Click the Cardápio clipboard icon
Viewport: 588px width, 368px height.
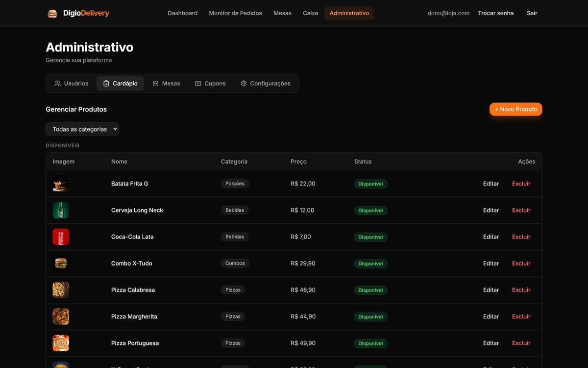106,83
